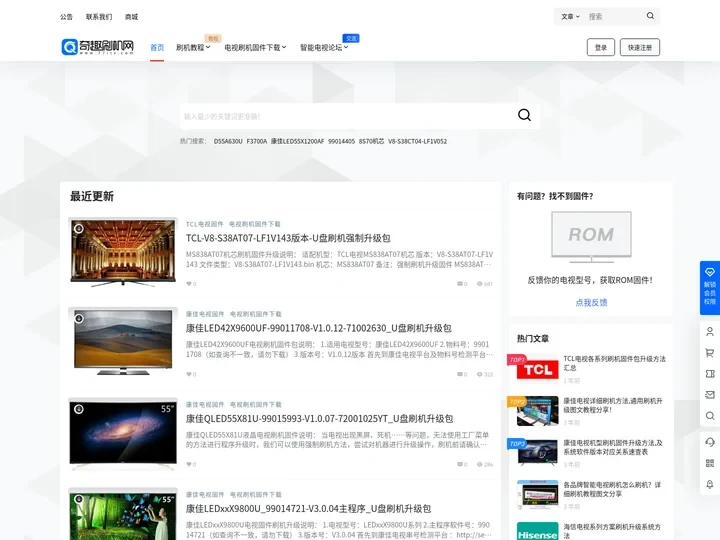Open the shopping cart icon in right sidebar

point(709,353)
